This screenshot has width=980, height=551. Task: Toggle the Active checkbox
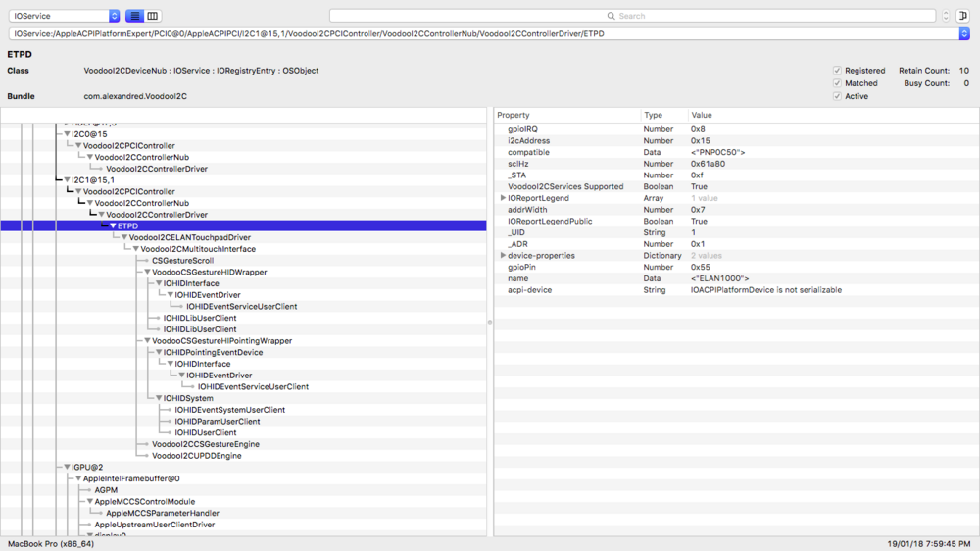[x=837, y=96]
